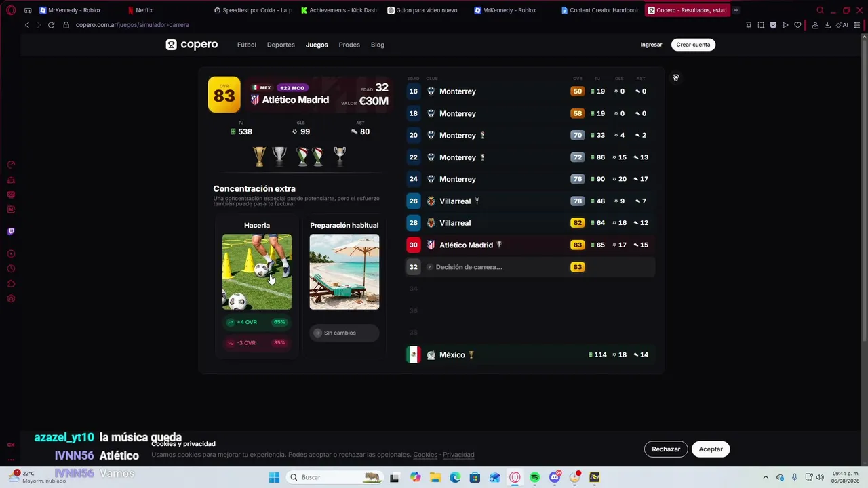This screenshot has height=488, width=868.
Task: Open the Cookies policy link
Action: click(425, 455)
